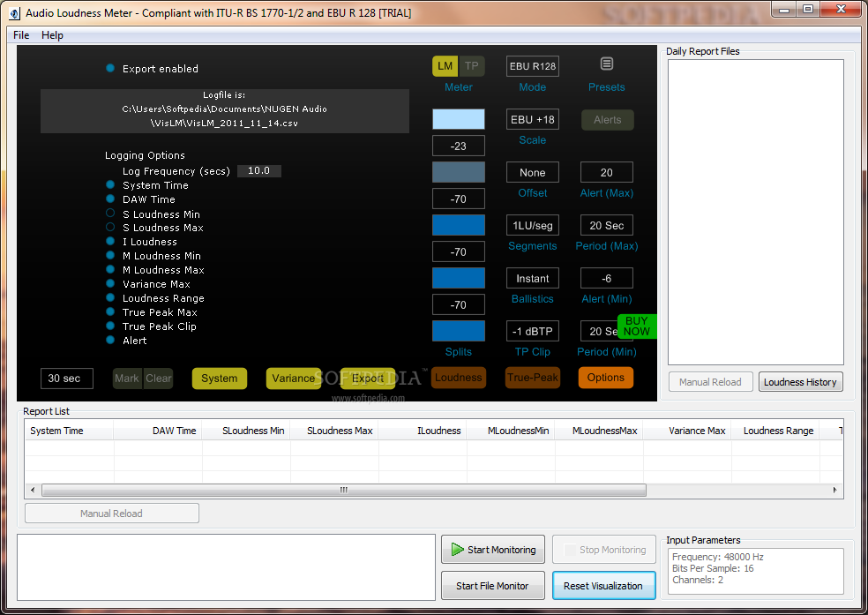Toggle M Loudness Max logging

[x=110, y=270]
